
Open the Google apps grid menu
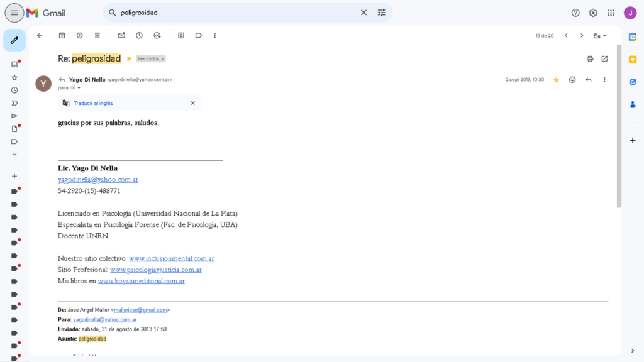[x=611, y=13]
